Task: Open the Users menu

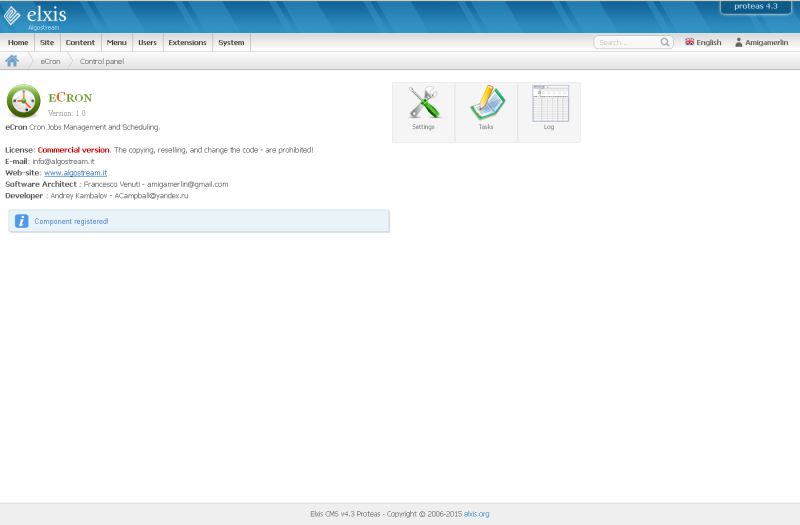Action: 147,42
